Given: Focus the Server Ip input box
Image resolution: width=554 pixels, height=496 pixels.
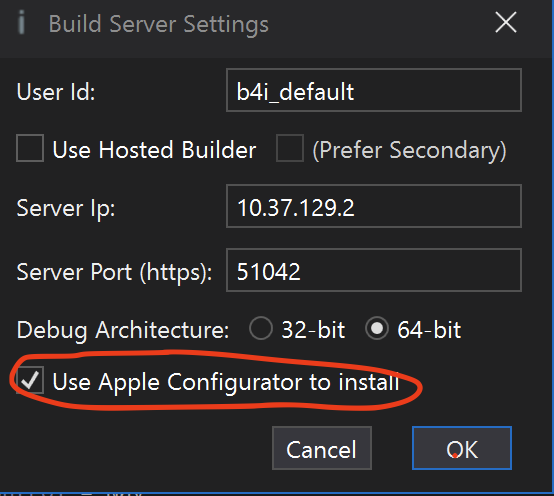Looking at the screenshot, I should click(x=374, y=206).
